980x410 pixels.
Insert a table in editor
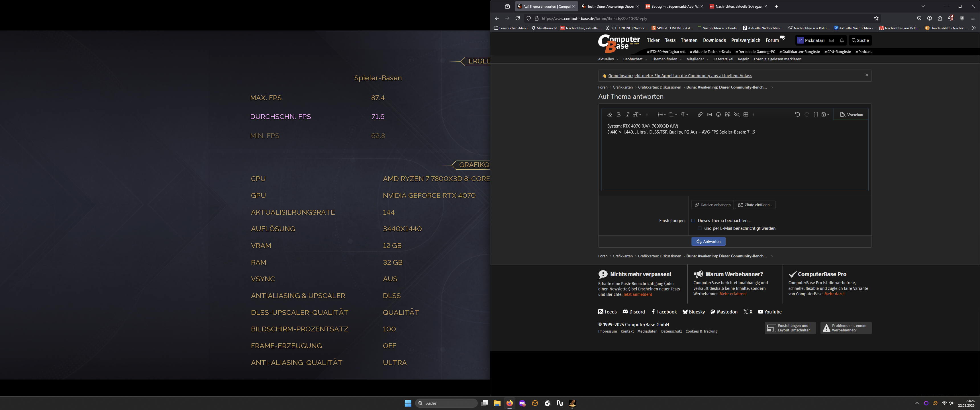click(746, 114)
